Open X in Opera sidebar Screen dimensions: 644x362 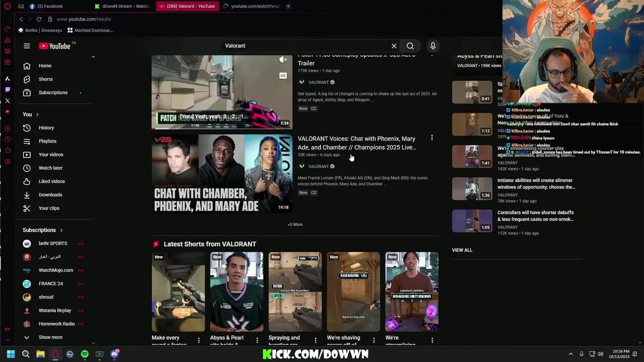[7, 101]
